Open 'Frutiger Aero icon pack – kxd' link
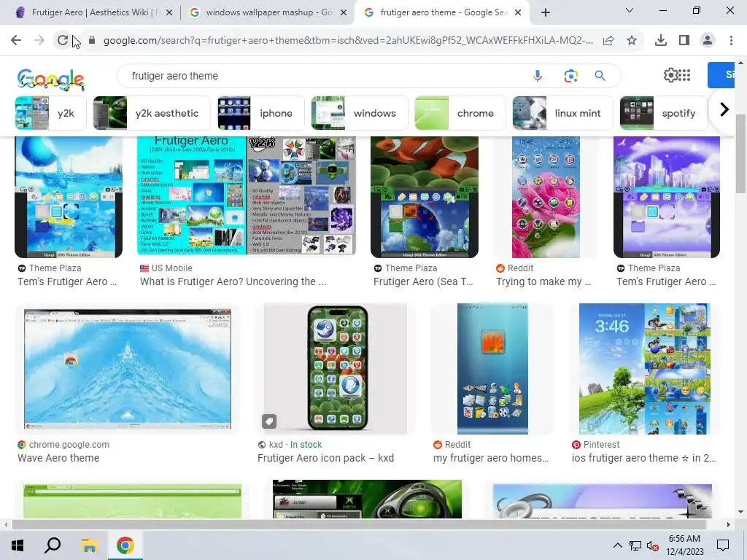747x560 pixels. click(x=326, y=458)
